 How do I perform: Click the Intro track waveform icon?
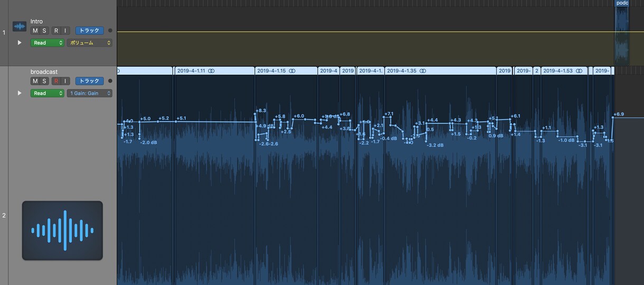coord(20,26)
